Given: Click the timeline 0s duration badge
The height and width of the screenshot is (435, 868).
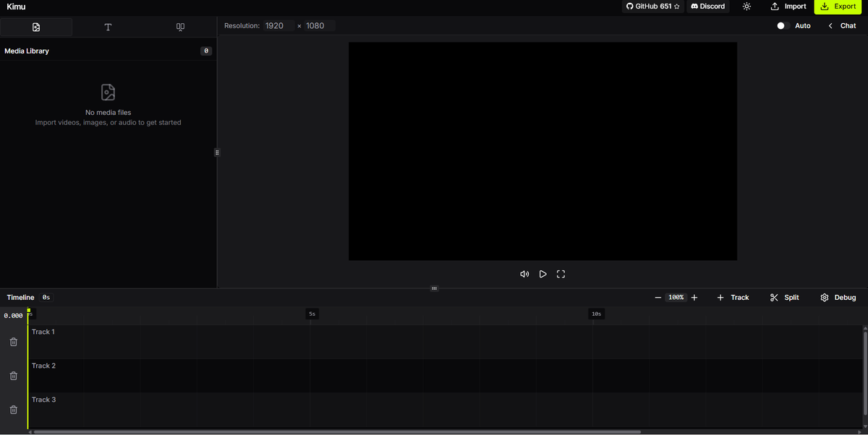Looking at the screenshot, I should click(46, 298).
